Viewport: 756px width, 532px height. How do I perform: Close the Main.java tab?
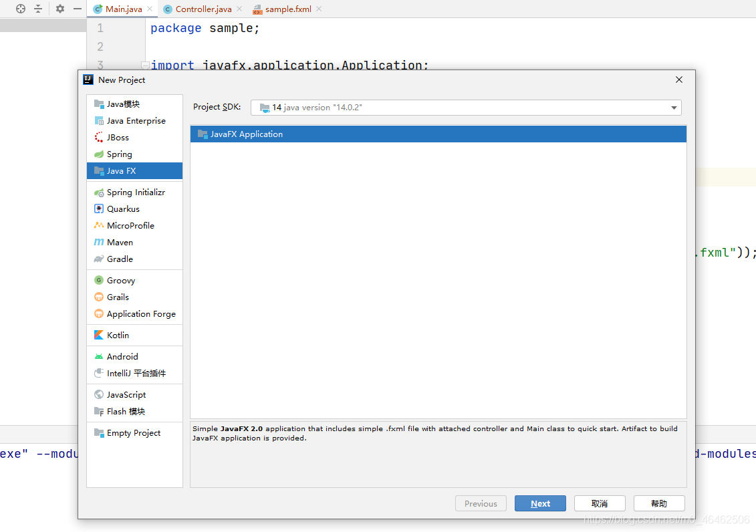coord(149,9)
